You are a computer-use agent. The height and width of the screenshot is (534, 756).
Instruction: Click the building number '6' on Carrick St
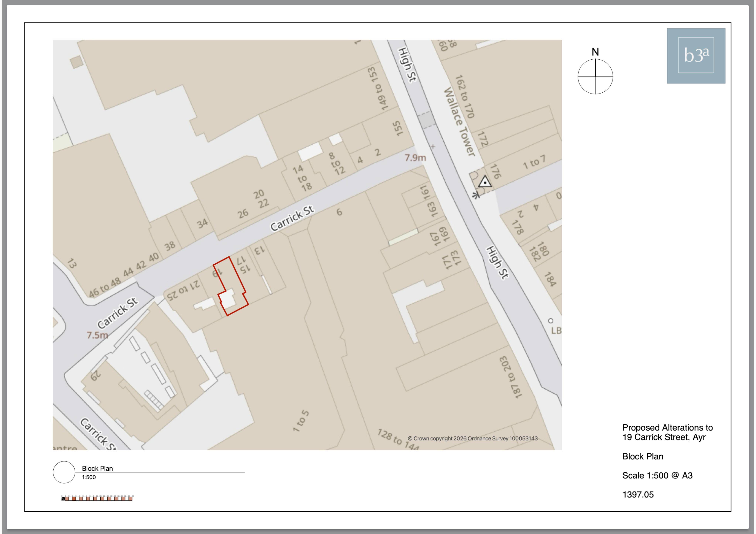click(339, 212)
